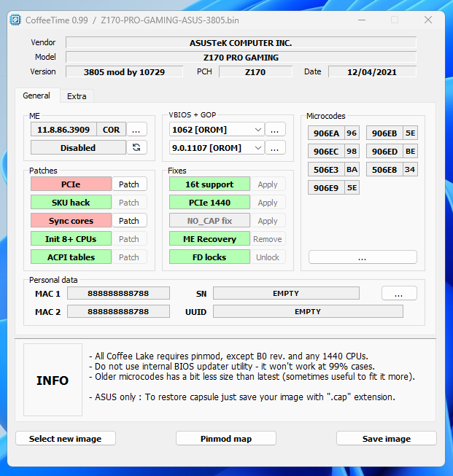Click the ME state refresh icon
Image resolution: width=453 pixels, height=476 pixels.
(x=136, y=147)
